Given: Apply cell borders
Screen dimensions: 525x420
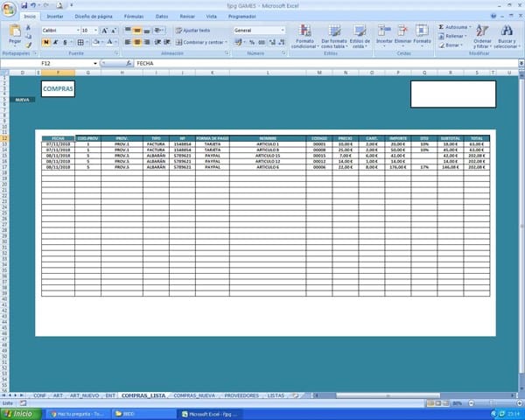Looking at the screenshot, I should (x=80, y=42).
